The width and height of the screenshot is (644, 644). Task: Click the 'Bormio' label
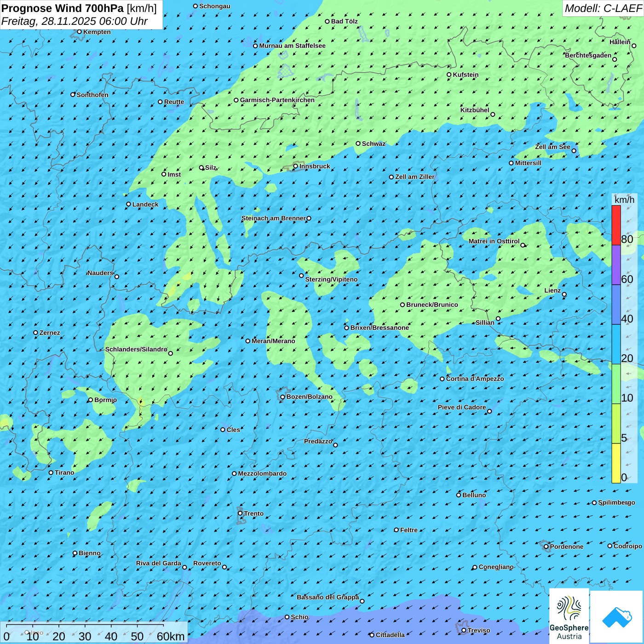tap(105, 400)
